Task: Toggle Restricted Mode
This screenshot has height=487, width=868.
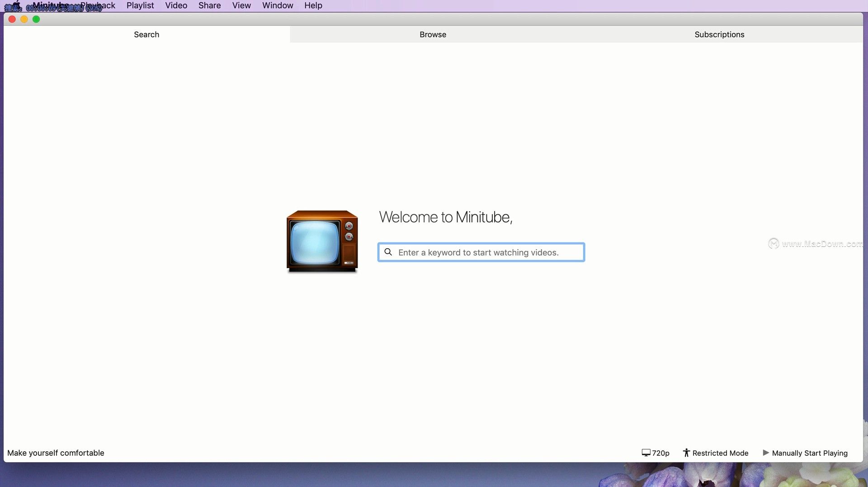Action: pyautogui.click(x=715, y=453)
